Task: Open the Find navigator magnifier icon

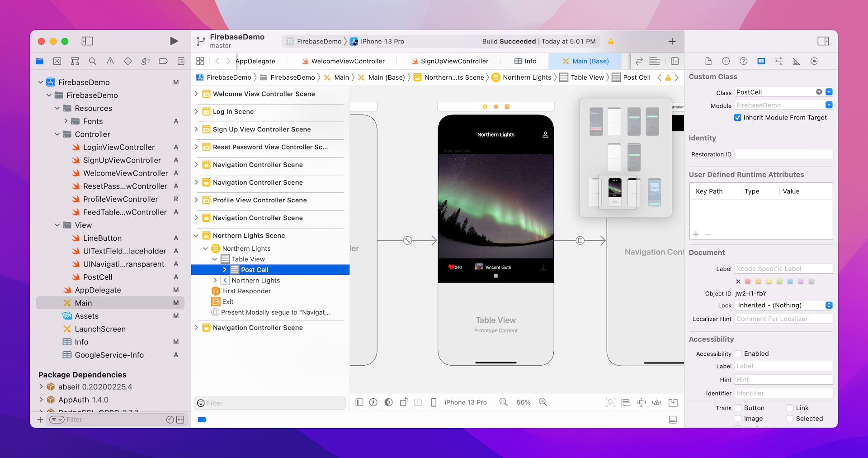Action: tap(92, 61)
